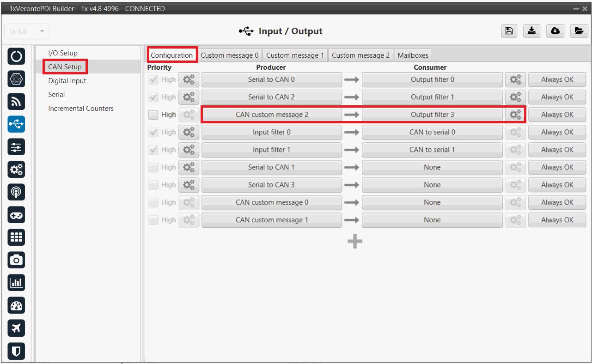Image resolution: width=592 pixels, height=364 pixels.
Task: Open the CAN custom message 2 producer selector
Action: coord(272,115)
